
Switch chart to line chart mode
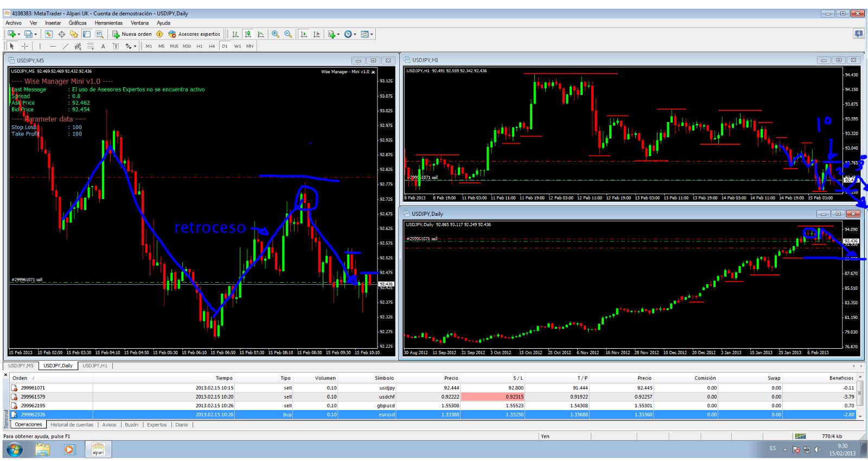click(x=260, y=34)
